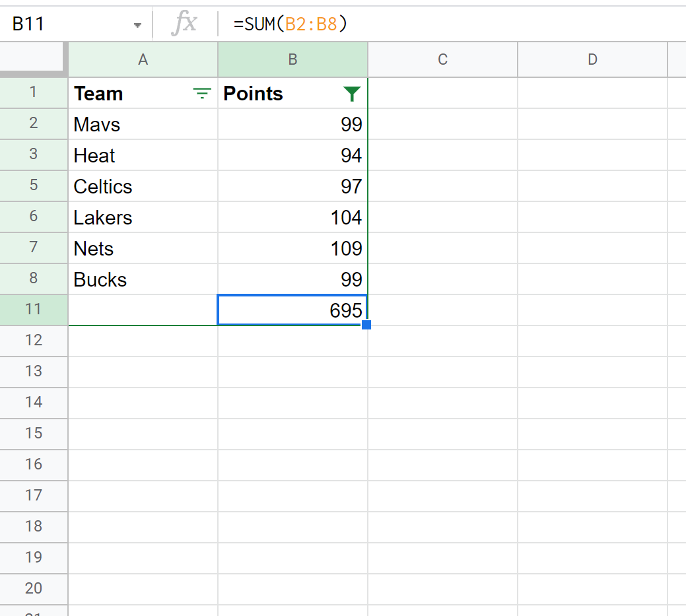The image size is (686, 616).
Task: Click the Mavs cell
Action: click(143, 124)
